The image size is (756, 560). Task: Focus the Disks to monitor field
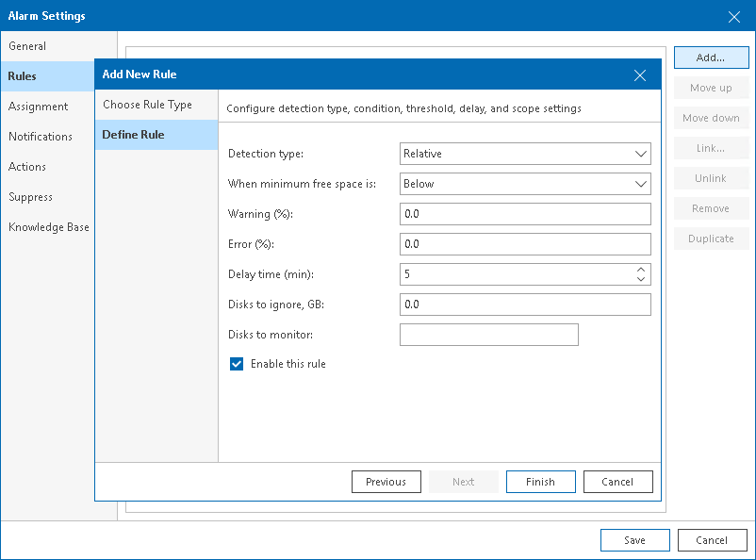pyautogui.click(x=488, y=335)
